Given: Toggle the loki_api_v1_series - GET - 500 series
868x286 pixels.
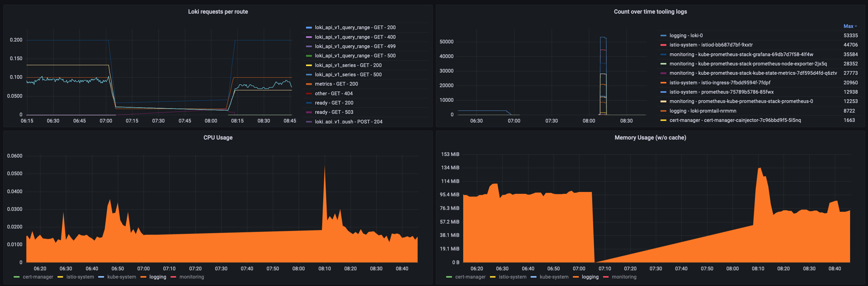Looking at the screenshot, I should pyautogui.click(x=348, y=75).
